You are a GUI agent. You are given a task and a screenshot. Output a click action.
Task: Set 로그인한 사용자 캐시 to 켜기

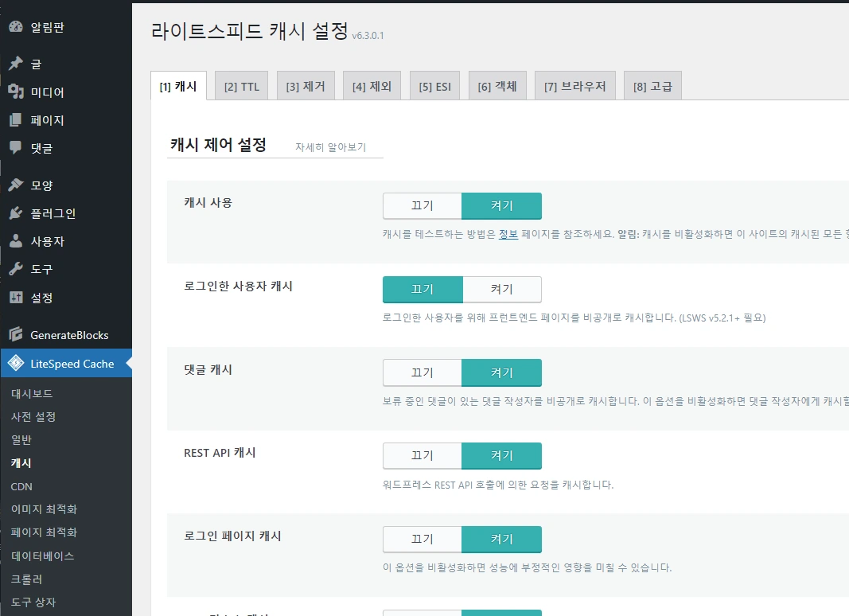click(502, 290)
